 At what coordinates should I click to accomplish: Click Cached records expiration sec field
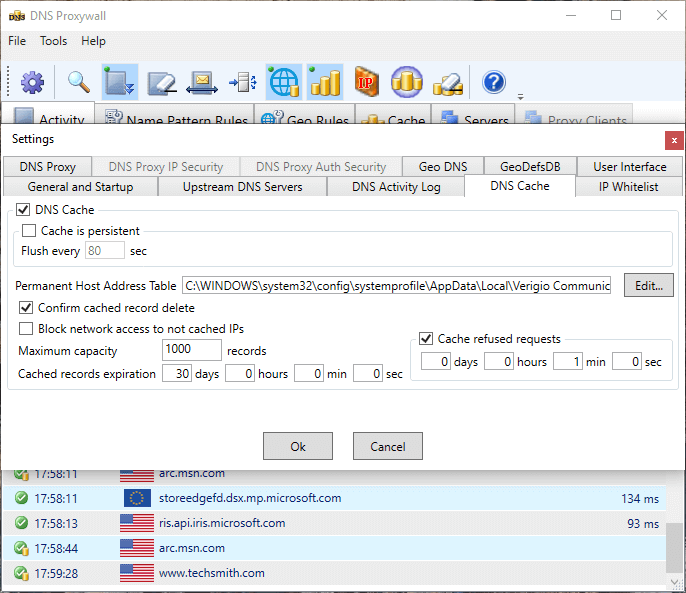[368, 374]
